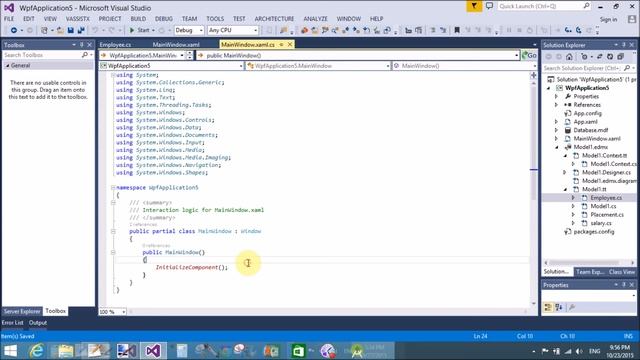This screenshot has width=640, height=360.
Task: Switch to the MainWindow.xaml editor tab
Action: (x=176, y=44)
